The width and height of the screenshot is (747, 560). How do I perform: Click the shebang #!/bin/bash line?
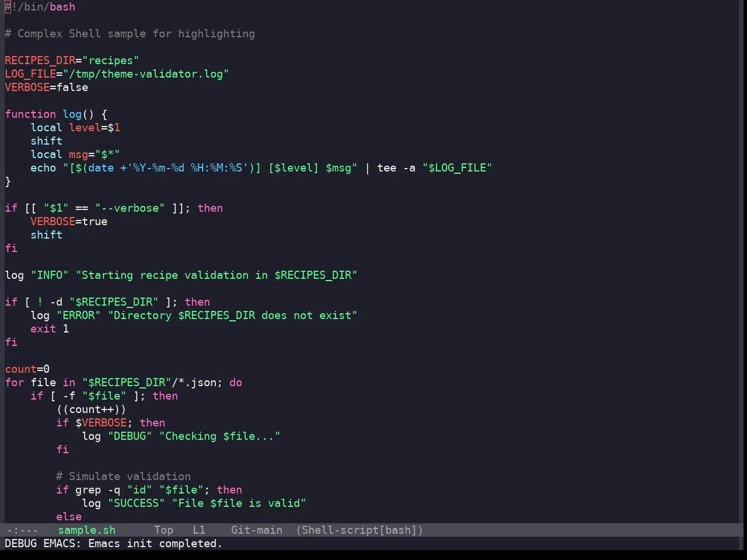[x=40, y=7]
